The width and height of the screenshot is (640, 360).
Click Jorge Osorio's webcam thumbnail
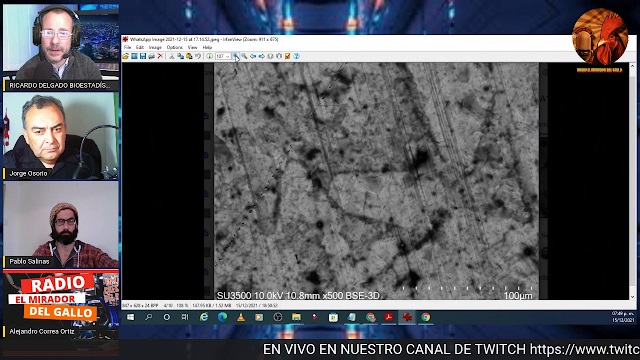pyautogui.click(x=61, y=136)
